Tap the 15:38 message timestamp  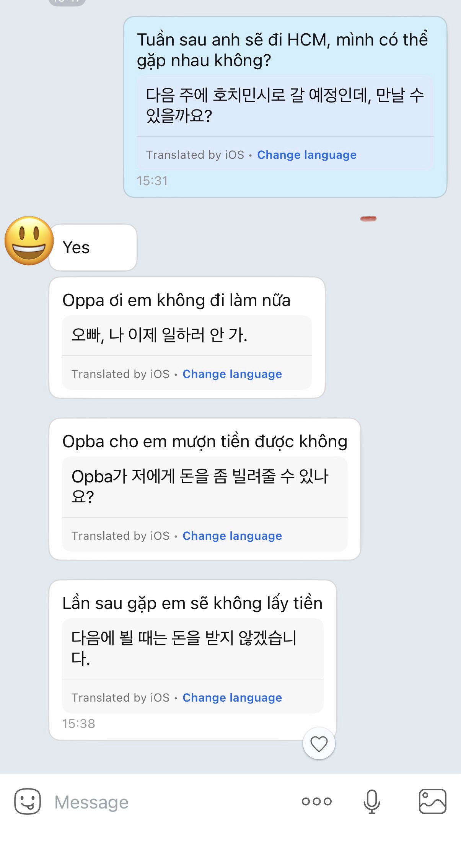tap(78, 724)
